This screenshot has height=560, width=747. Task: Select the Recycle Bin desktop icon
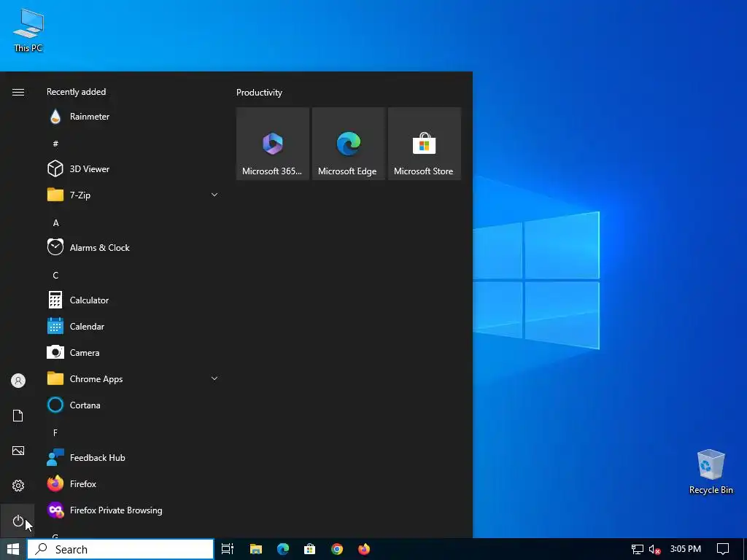[711, 472]
